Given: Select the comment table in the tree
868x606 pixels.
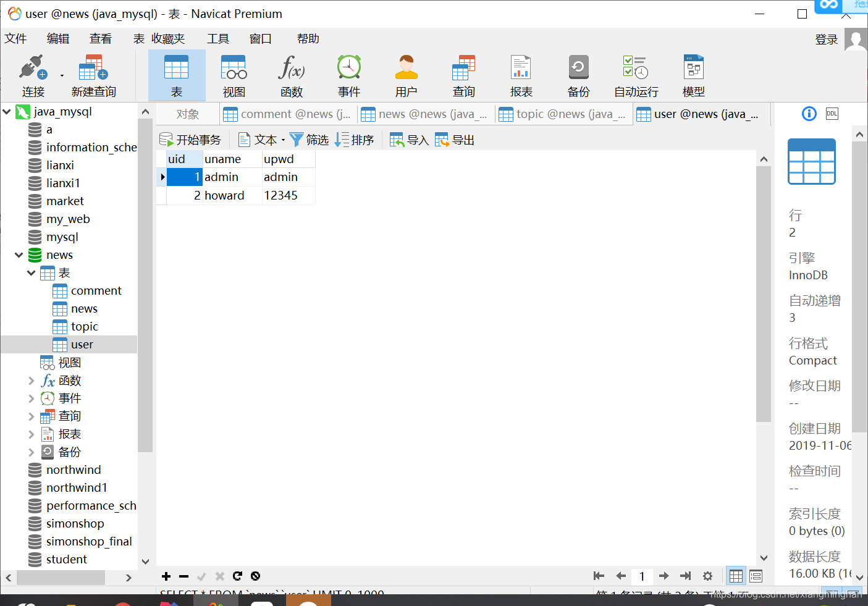Looking at the screenshot, I should coord(96,291).
